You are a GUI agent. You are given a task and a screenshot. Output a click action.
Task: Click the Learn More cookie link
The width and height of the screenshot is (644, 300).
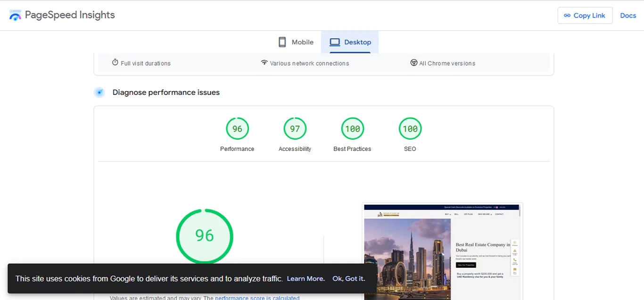coord(305,278)
